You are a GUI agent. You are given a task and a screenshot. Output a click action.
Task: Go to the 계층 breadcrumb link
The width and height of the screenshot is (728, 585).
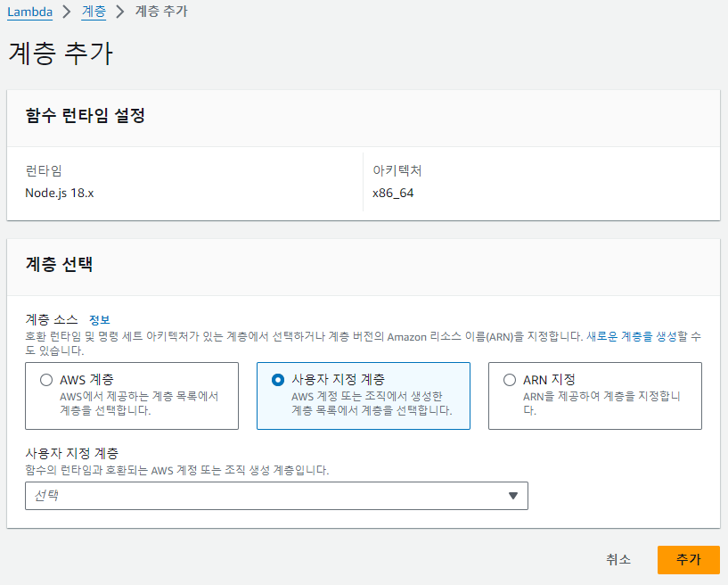pyautogui.click(x=94, y=12)
